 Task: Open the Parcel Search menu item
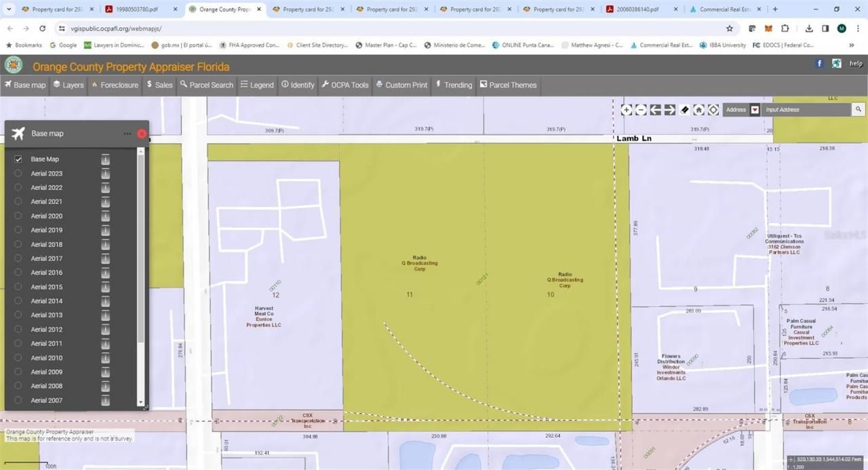coord(206,85)
